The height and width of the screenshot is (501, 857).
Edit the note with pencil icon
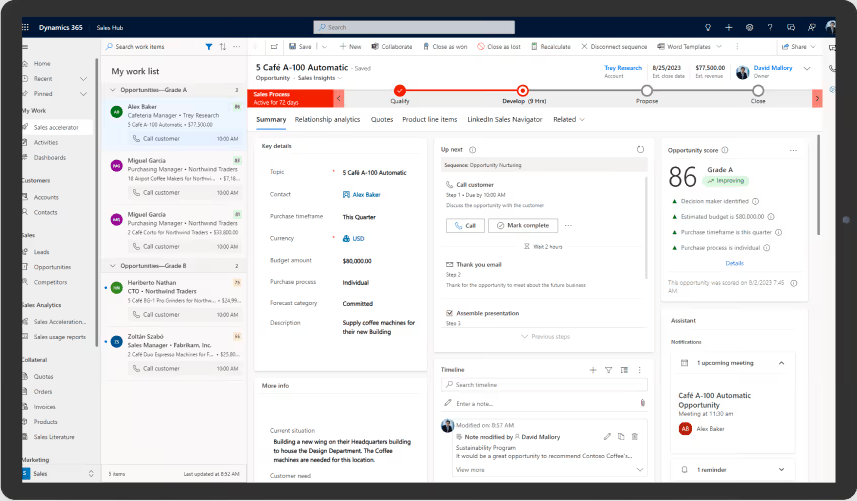607,437
